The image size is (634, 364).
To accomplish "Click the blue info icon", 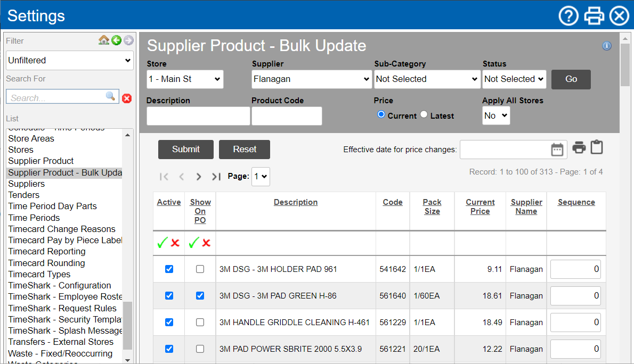I will [606, 46].
